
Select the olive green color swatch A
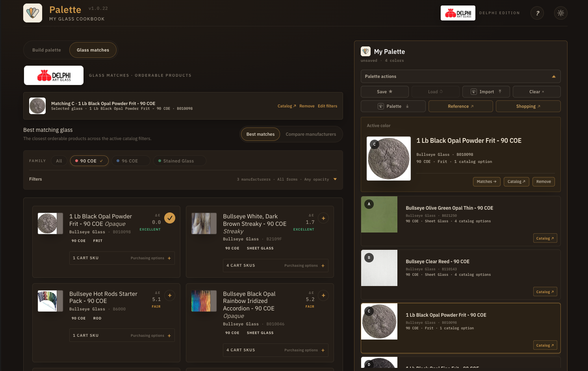[x=379, y=214]
